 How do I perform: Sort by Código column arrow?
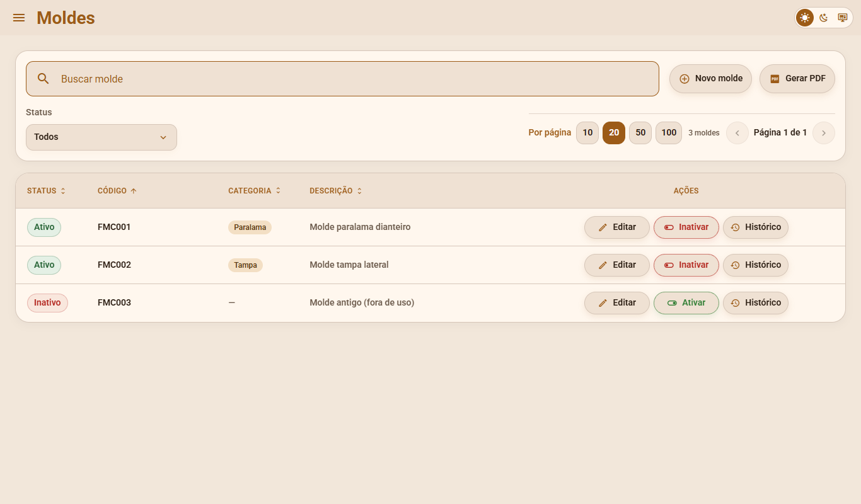coord(134,191)
